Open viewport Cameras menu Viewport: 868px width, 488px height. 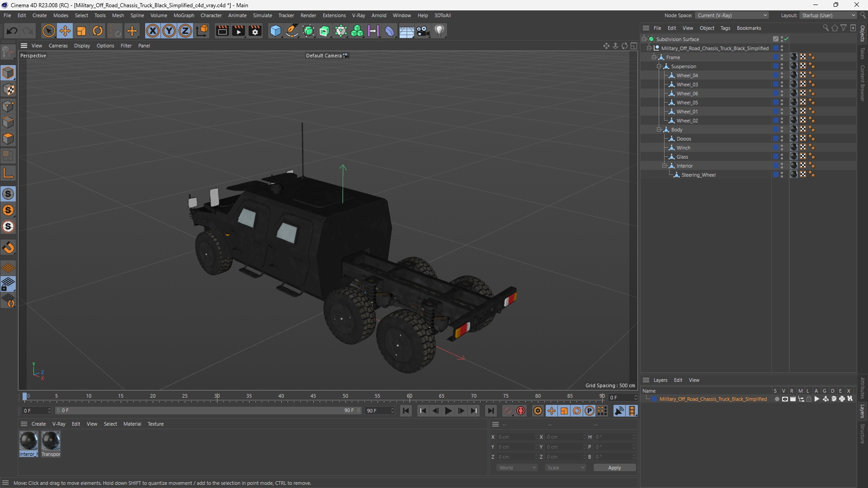coord(58,46)
